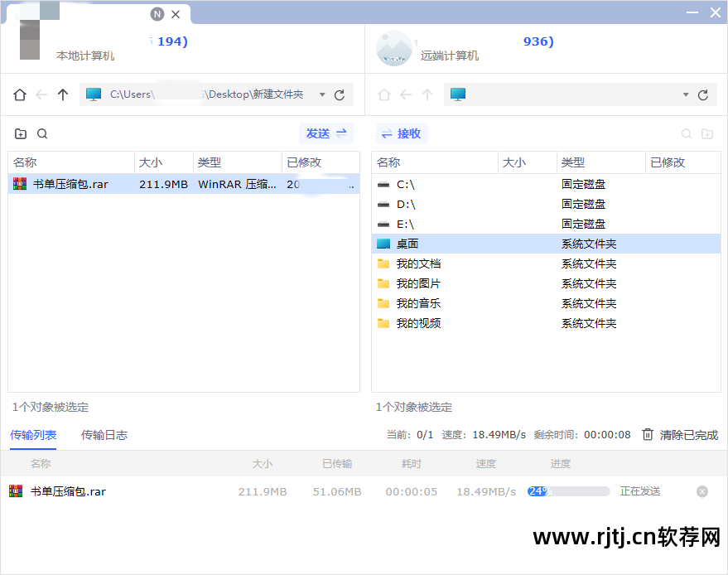Expand the remote path dropdown
Viewport: 728px width, 575px height.
[x=686, y=95]
